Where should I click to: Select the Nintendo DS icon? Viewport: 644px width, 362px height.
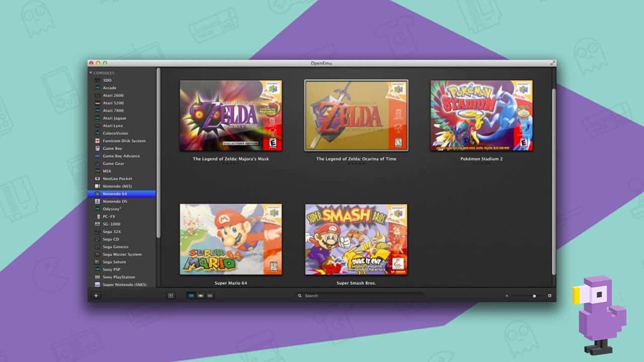98,201
